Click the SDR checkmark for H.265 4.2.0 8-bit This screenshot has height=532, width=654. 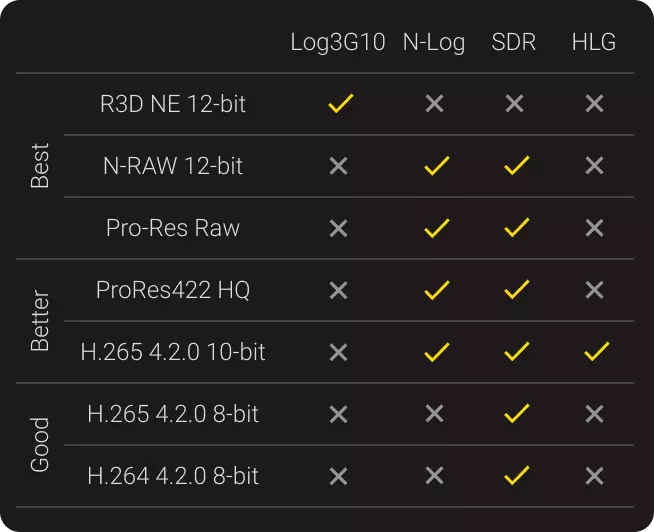tap(516, 414)
